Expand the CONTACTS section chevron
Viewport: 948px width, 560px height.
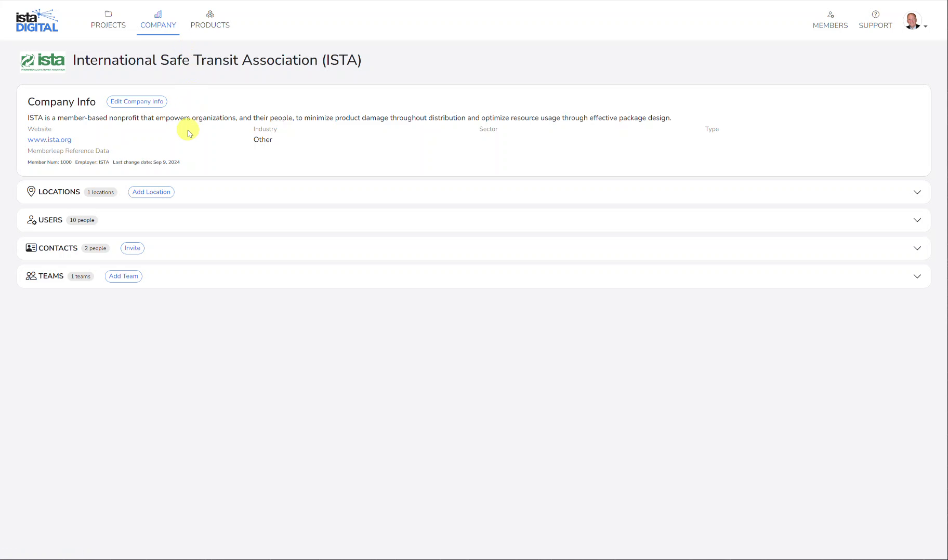click(x=917, y=248)
